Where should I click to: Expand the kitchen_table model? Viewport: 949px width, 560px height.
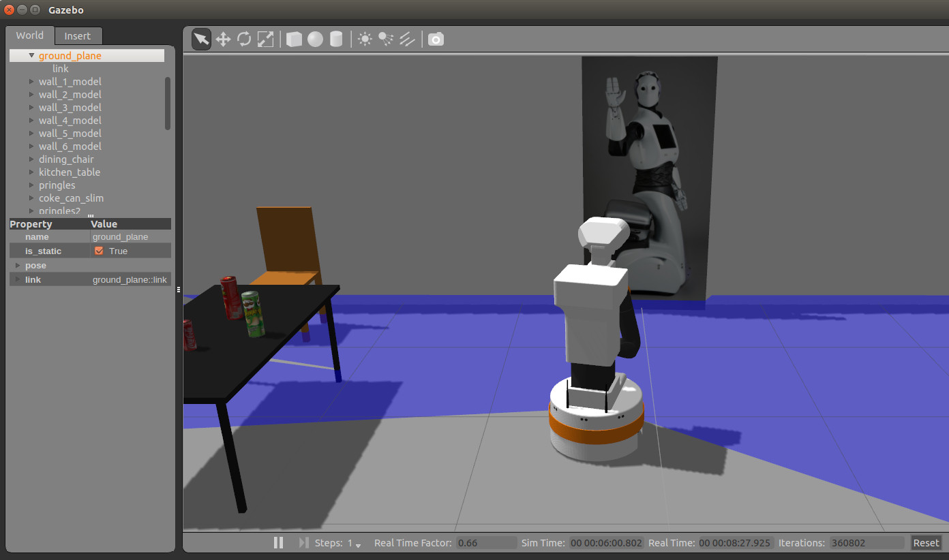coord(31,172)
